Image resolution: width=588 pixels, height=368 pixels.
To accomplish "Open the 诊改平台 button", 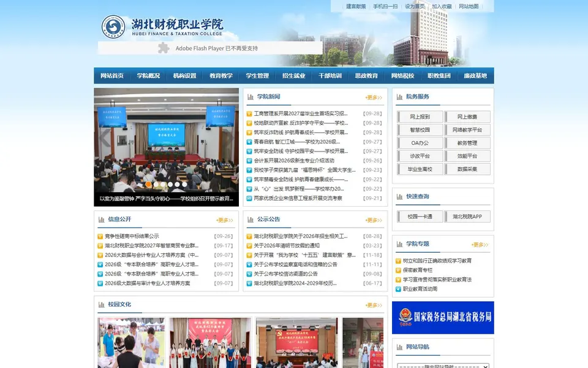I will (x=420, y=156).
